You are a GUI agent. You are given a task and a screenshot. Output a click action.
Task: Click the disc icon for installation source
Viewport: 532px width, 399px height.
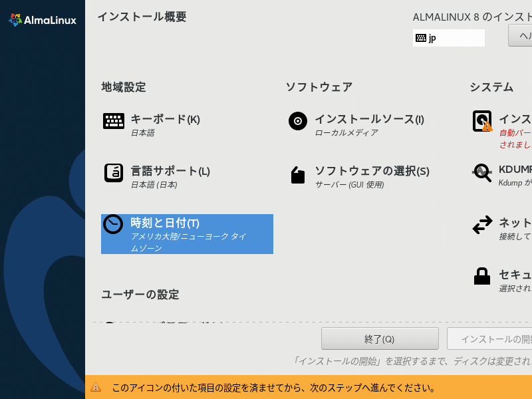(298, 121)
